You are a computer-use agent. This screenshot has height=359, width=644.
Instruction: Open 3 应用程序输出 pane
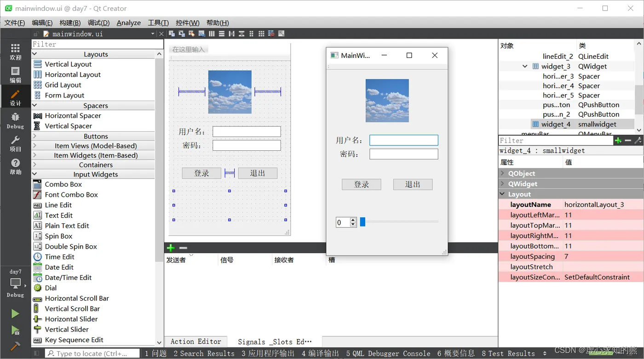coord(268,353)
